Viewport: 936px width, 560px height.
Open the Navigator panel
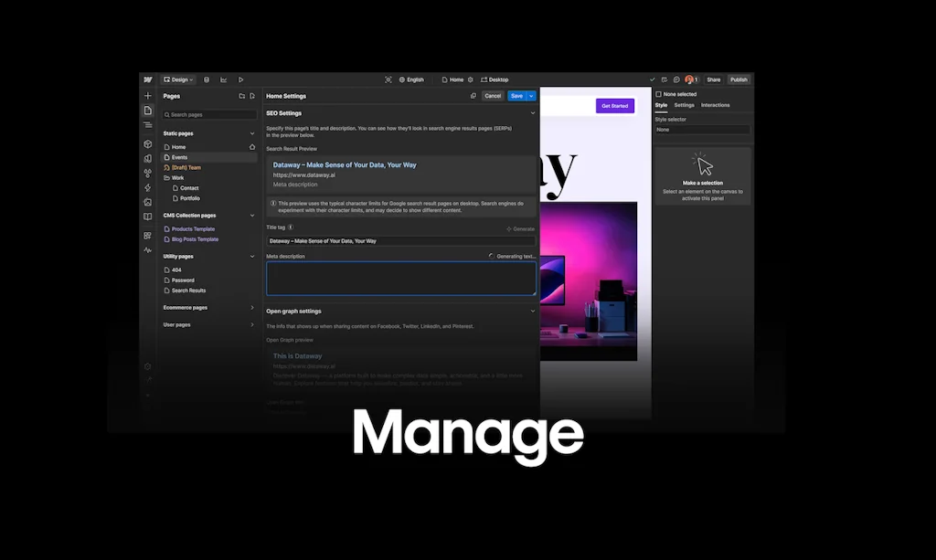click(x=148, y=125)
